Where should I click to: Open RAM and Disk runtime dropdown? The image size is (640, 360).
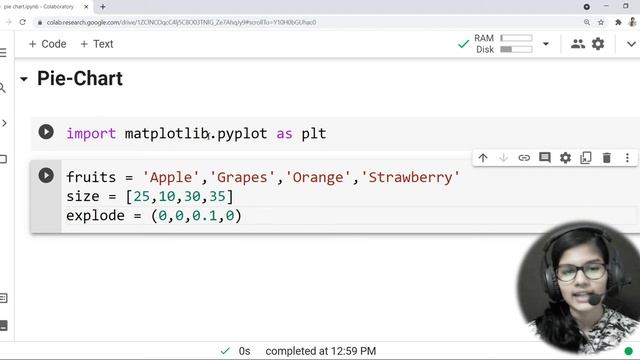pos(546,44)
